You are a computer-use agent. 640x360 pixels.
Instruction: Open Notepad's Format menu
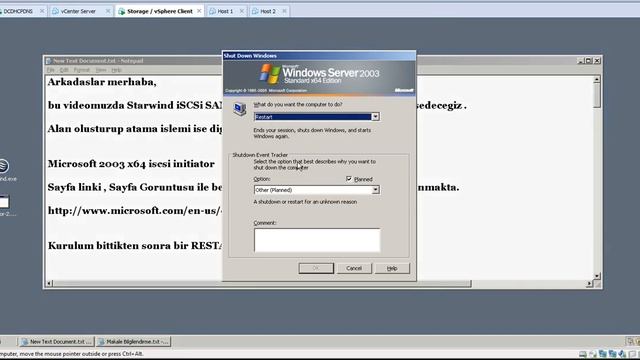(x=82, y=70)
